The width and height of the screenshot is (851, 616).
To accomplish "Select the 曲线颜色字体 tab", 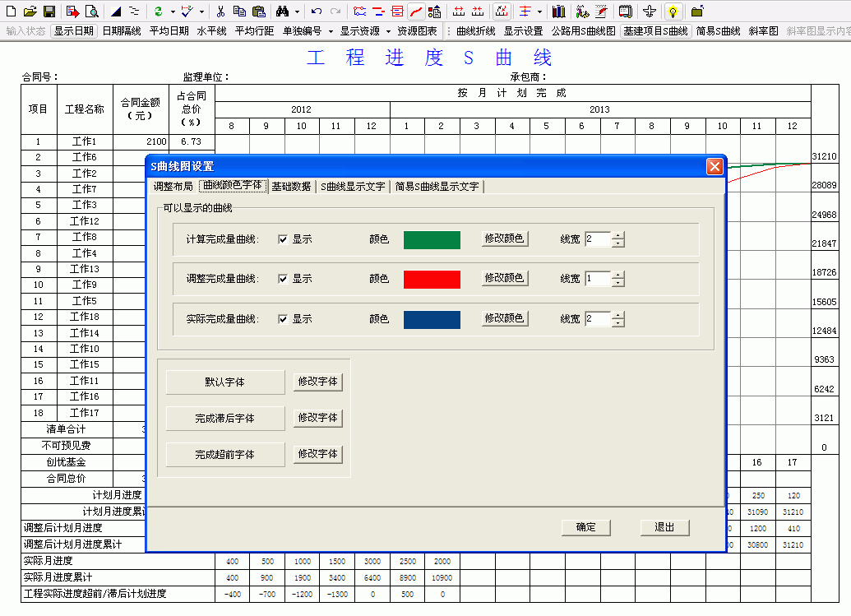I will [x=233, y=186].
